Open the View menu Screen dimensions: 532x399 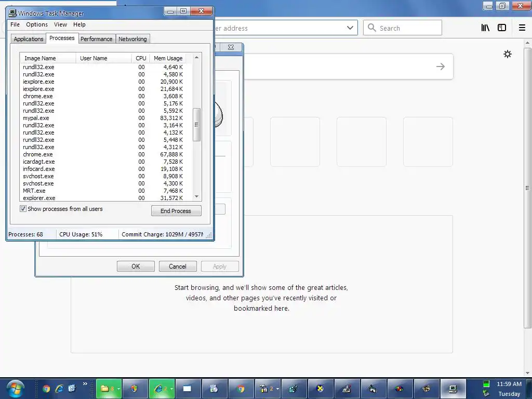[60, 24]
